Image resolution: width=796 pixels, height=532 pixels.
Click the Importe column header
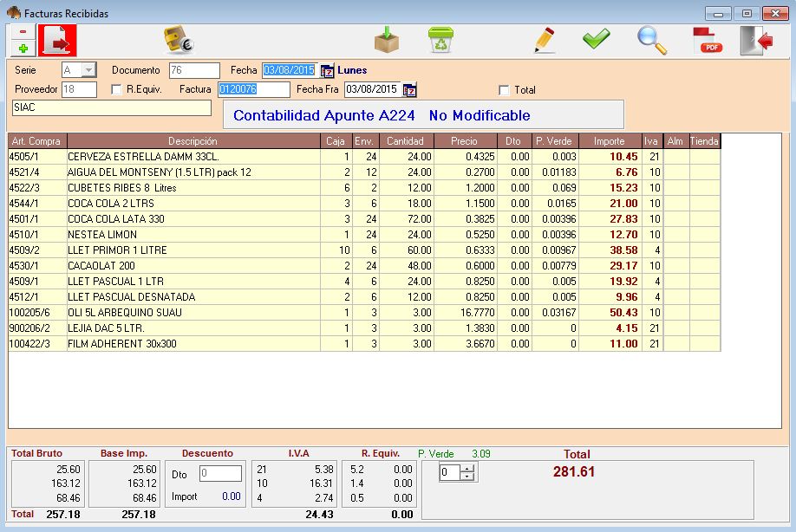coord(609,140)
